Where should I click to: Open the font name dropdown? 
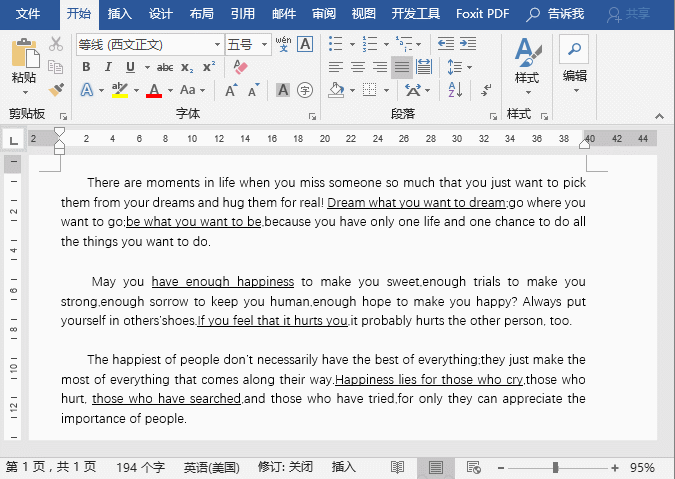click(217, 44)
